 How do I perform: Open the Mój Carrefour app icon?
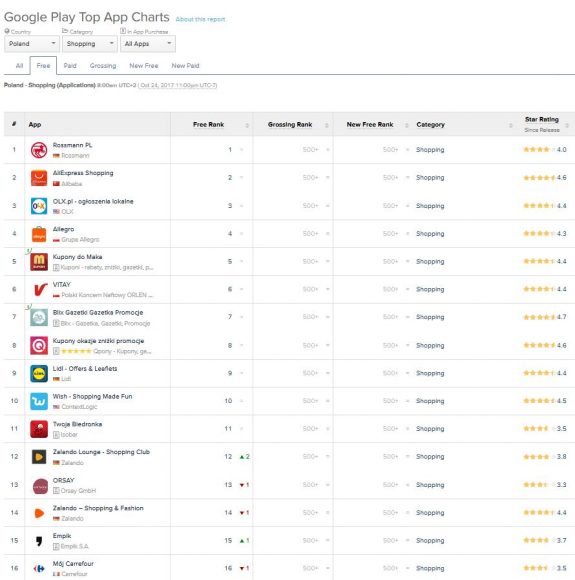click(x=39, y=568)
